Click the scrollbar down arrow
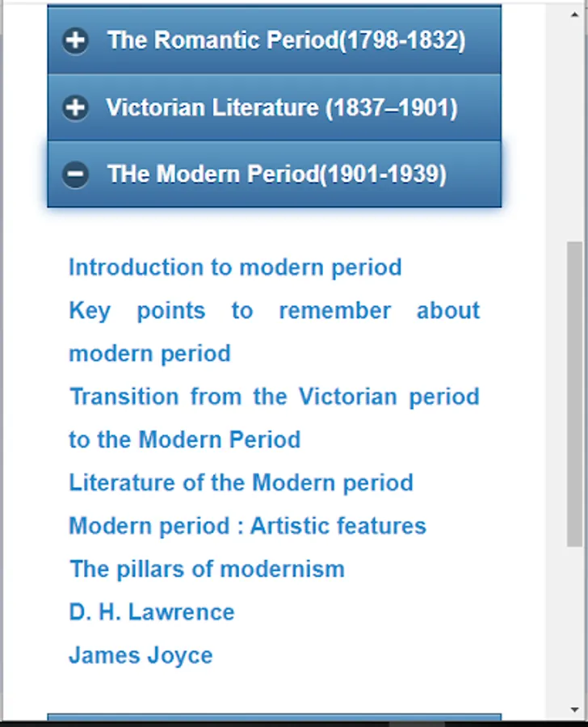 coord(575,710)
